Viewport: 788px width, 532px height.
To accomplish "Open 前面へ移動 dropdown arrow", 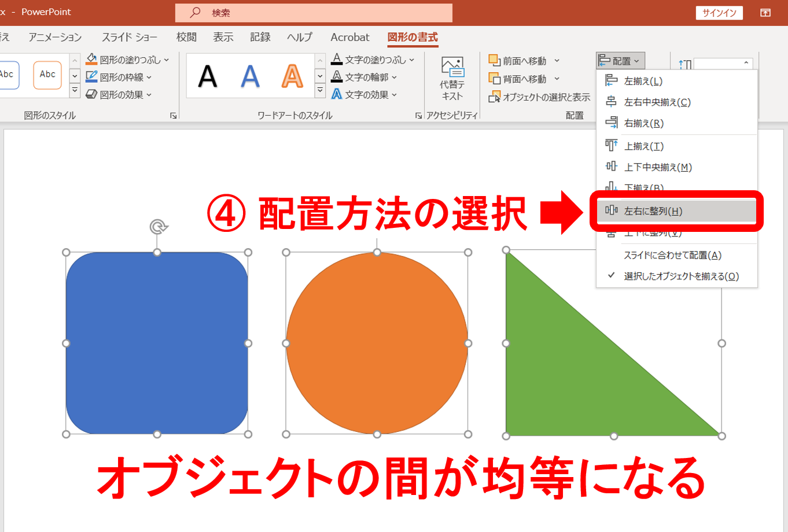I will click(557, 61).
